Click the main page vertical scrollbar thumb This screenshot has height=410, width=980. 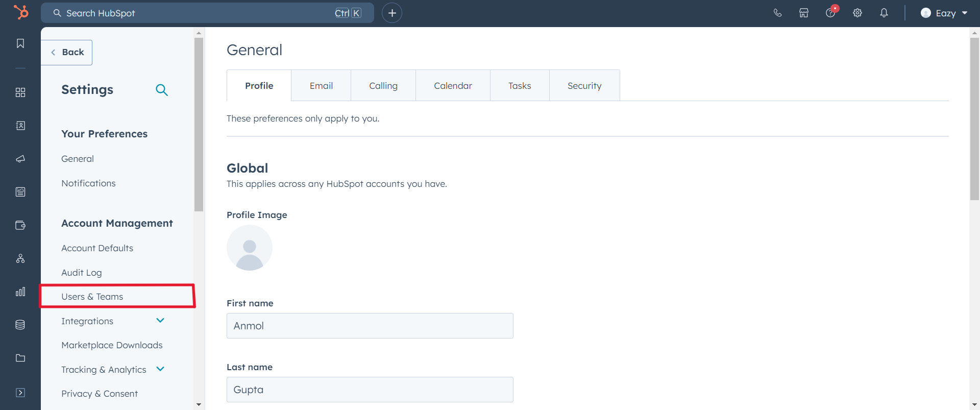coord(974,118)
